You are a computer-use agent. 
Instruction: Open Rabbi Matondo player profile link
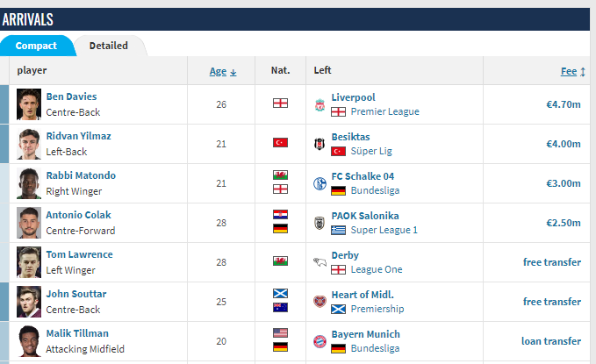tap(81, 175)
